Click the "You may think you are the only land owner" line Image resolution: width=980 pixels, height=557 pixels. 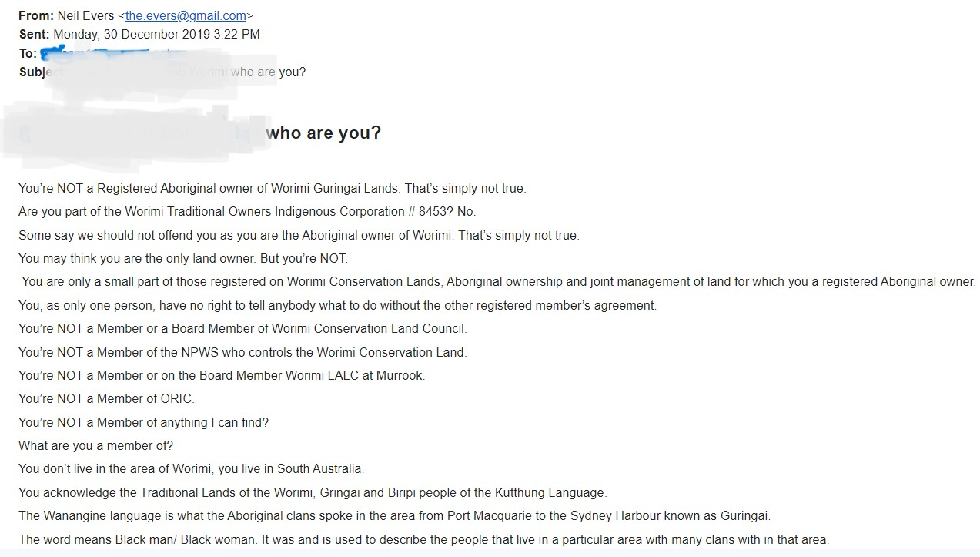[183, 258]
